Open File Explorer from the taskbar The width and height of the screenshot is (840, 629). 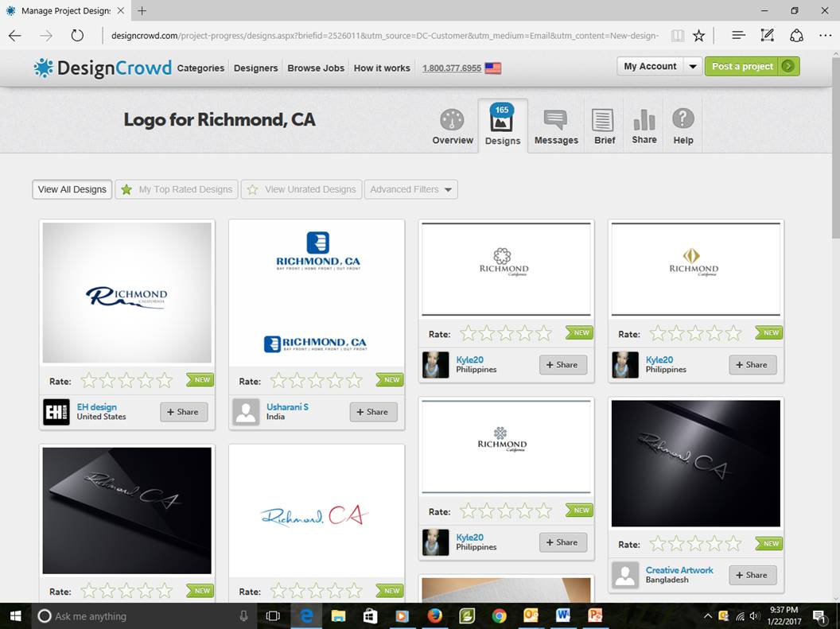pyautogui.click(x=338, y=616)
